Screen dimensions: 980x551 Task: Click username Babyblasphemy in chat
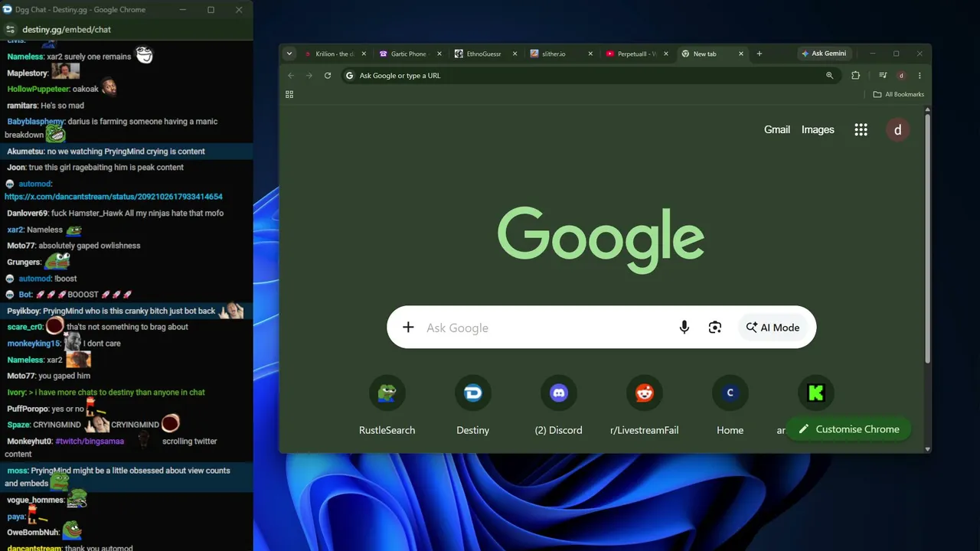click(36, 122)
